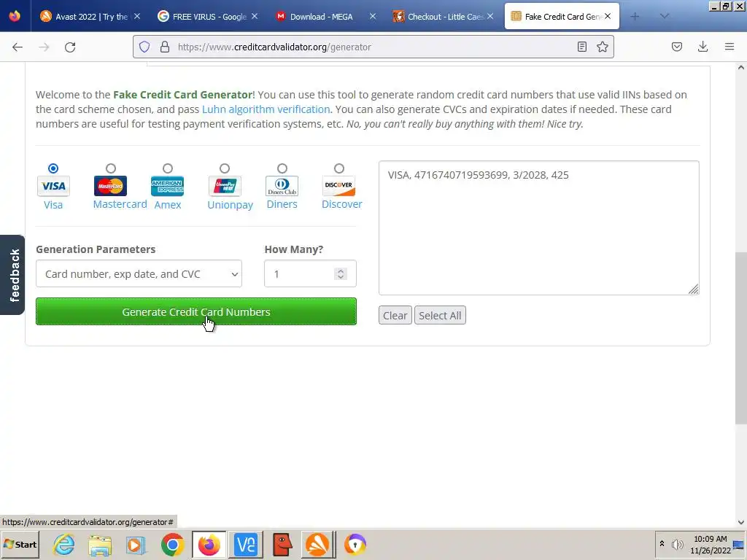This screenshot has width=747, height=560.
Task: Bookmark this page with the star
Action: (602, 47)
